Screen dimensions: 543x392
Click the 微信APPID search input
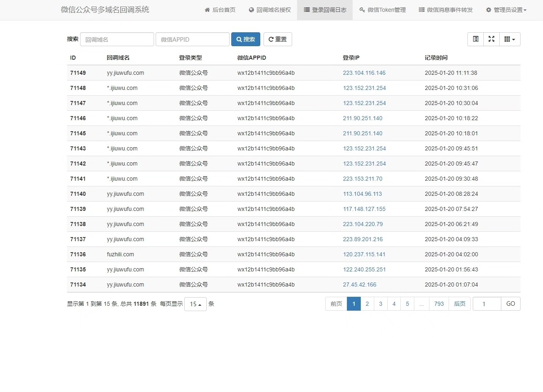click(192, 39)
